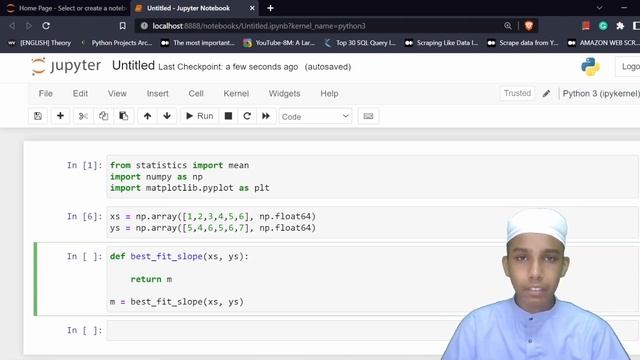Copy selected cells icon
This screenshot has width=640, height=360.
pos(103,116)
